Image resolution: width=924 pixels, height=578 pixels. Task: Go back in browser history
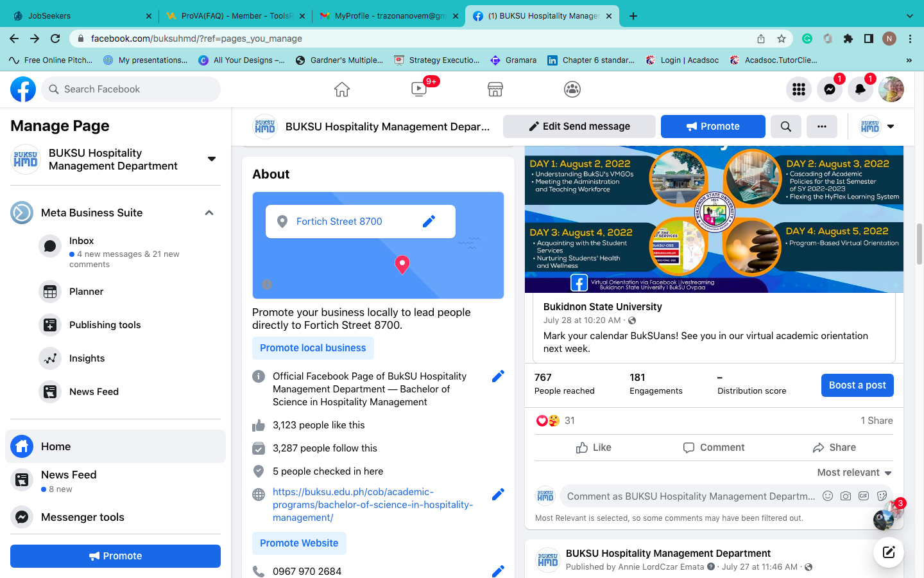[x=14, y=39]
